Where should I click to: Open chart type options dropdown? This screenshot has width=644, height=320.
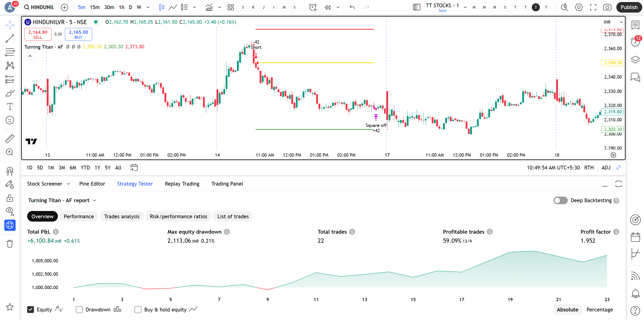click(194, 7)
